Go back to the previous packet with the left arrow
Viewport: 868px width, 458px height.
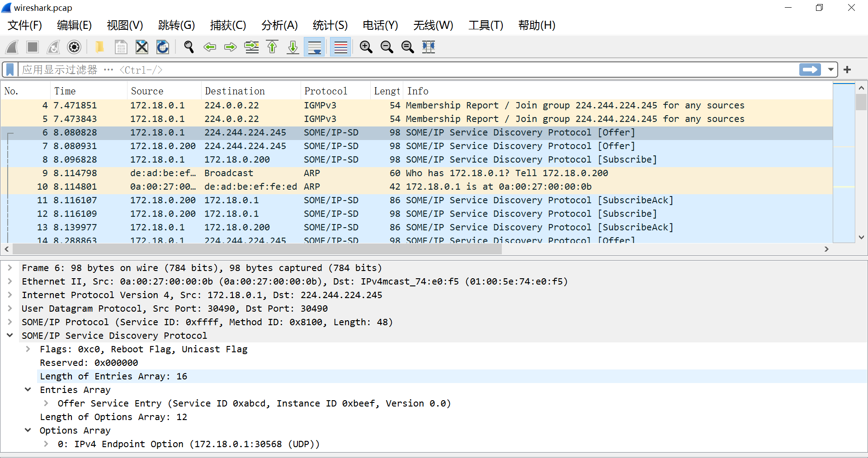(x=210, y=47)
